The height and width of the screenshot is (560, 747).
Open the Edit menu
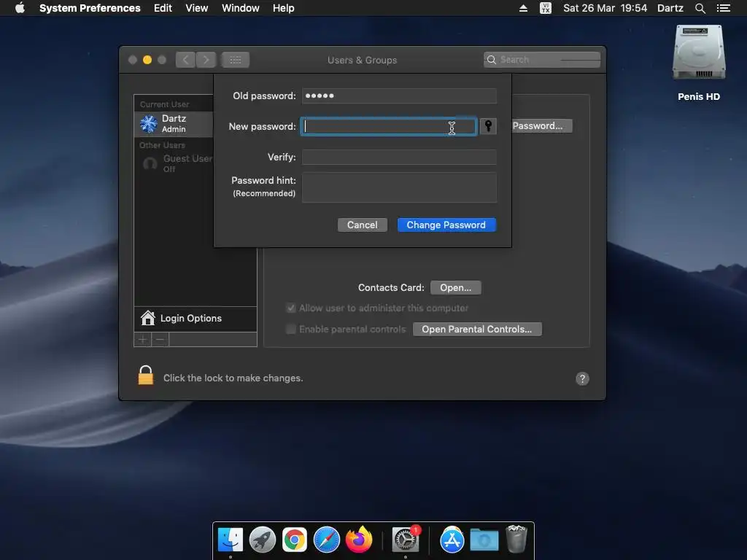pyautogui.click(x=163, y=8)
